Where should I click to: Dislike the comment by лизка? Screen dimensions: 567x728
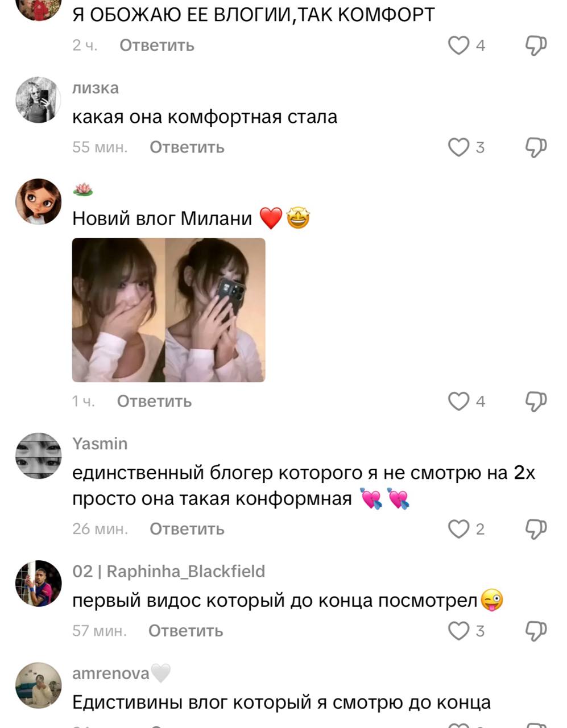pos(536,147)
